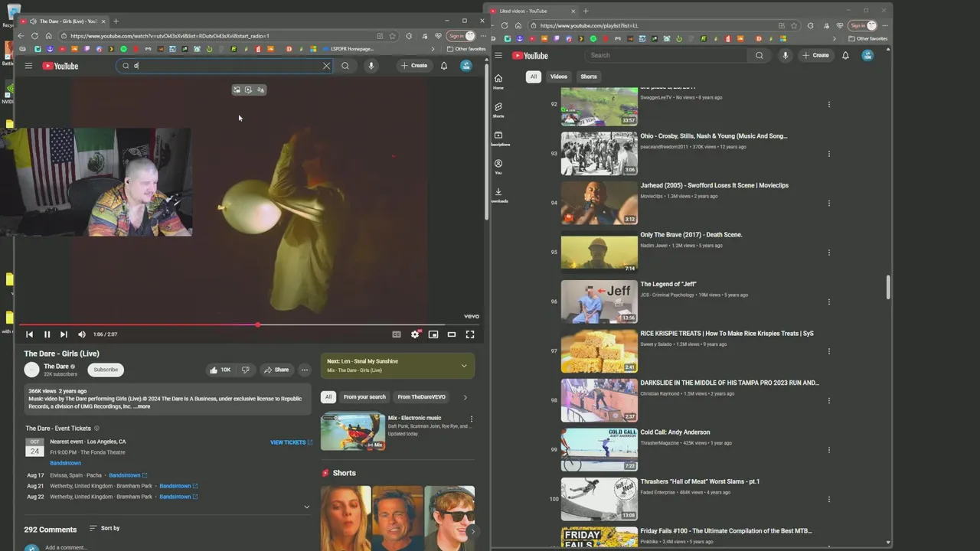
Task: Select the 'From your search' chip
Action: click(x=364, y=397)
